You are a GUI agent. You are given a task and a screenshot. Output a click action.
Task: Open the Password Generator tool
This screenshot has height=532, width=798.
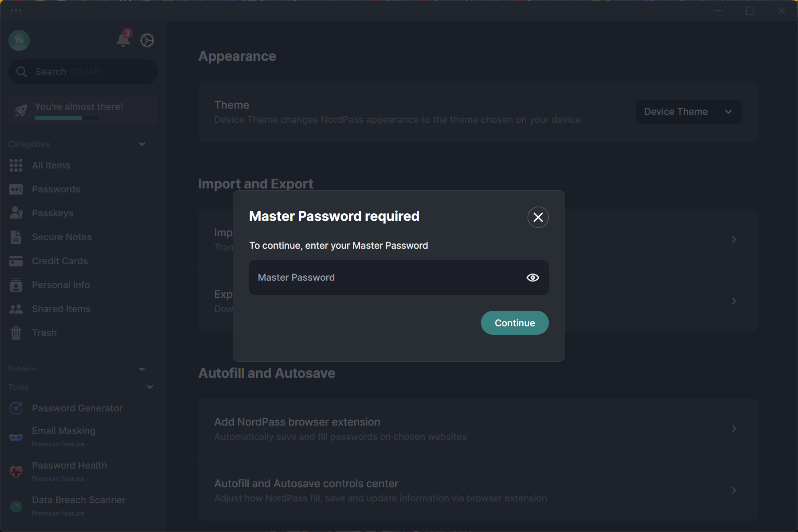pos(77,408)
